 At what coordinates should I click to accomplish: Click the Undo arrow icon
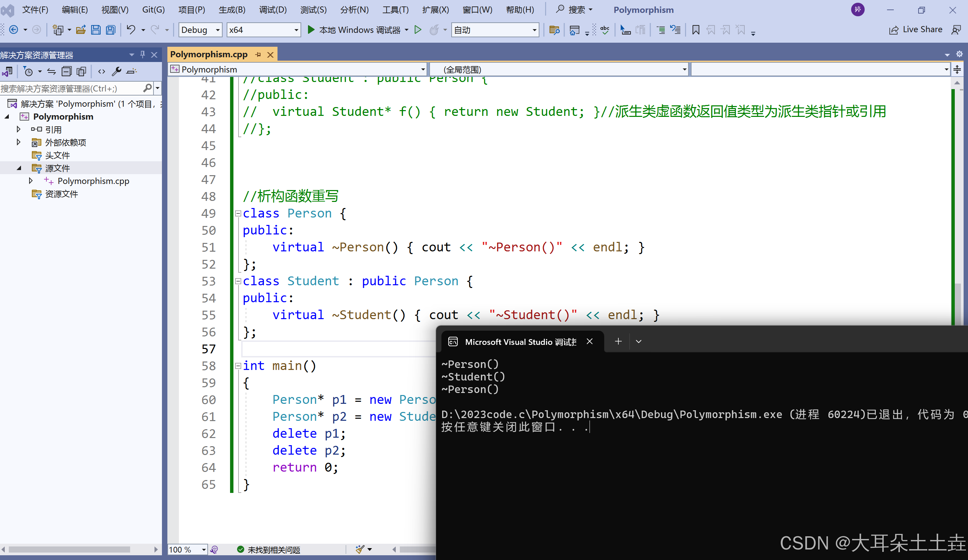click(x=131, y=29)
